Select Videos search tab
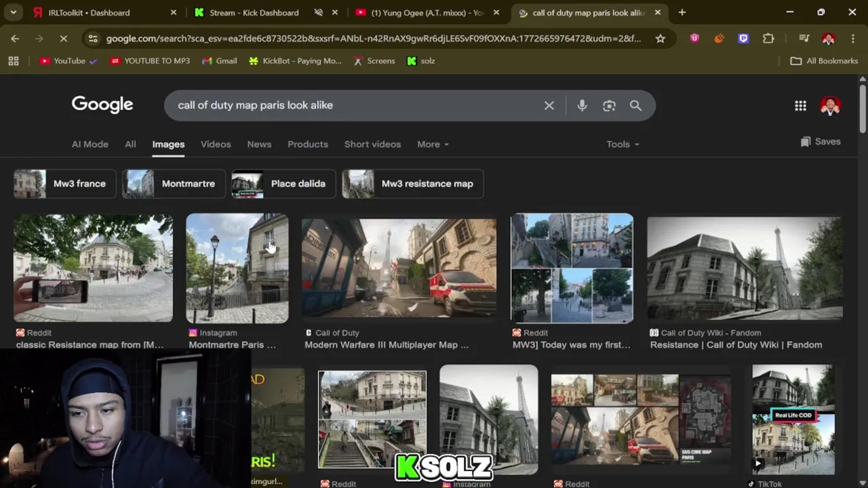The image size is (868, 488). 216,144
